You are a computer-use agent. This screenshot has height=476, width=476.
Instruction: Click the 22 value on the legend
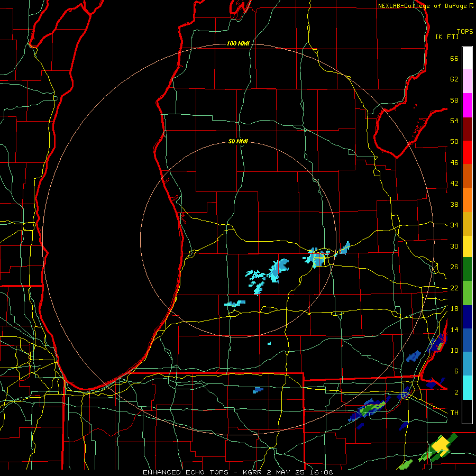point(454,288)
